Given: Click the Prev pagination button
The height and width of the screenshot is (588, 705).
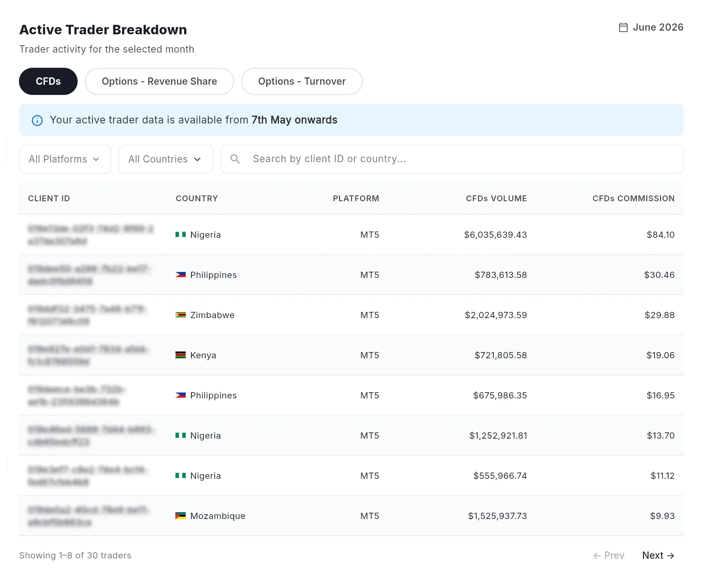Looking at the screenshot, I should (x=609, y=555).
